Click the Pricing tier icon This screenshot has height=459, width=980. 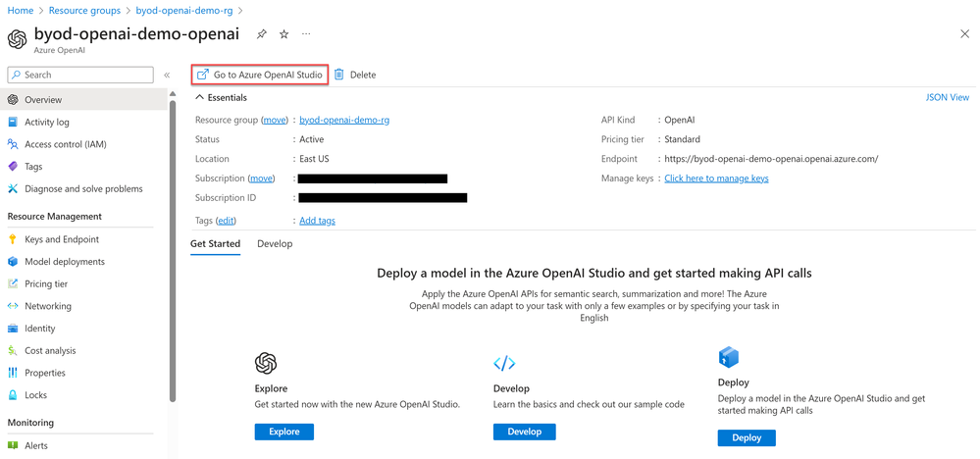click(13, 284)
